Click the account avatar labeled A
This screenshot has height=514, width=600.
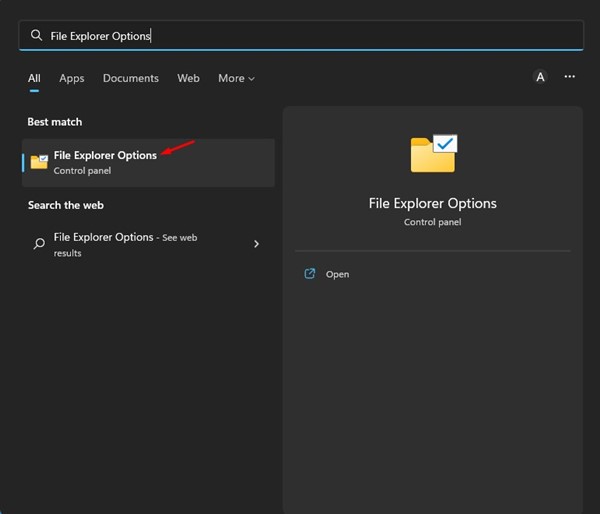tap(540, 77)
